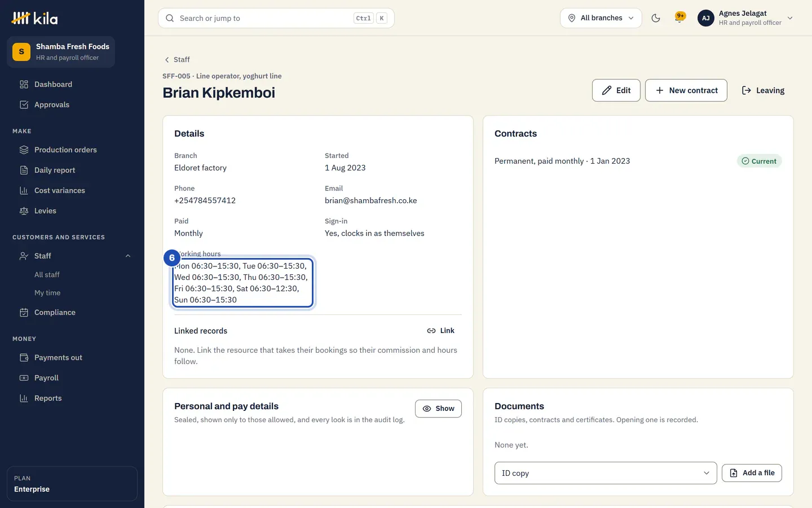Collapse the Staff sidebar section
The width and height of the screenshot is (812, 508).
(128, 256)
